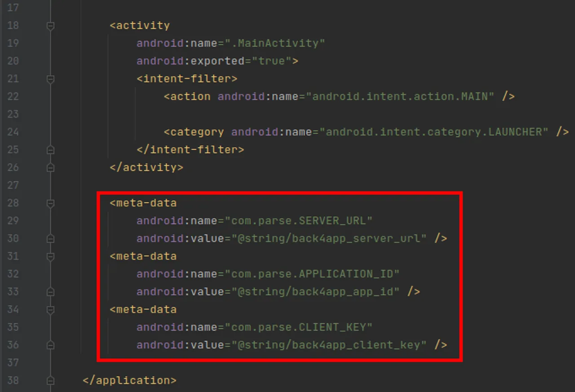575x392 pixels.
Task: Collapse the SERVER_URL meta-data fold at line 28
Action: click(x=50, y=203)
